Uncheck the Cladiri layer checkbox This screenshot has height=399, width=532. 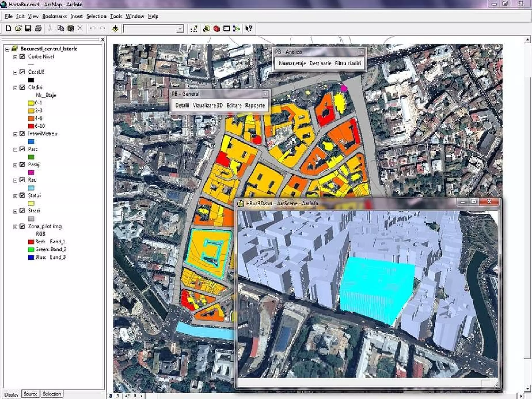pos(22,87)
